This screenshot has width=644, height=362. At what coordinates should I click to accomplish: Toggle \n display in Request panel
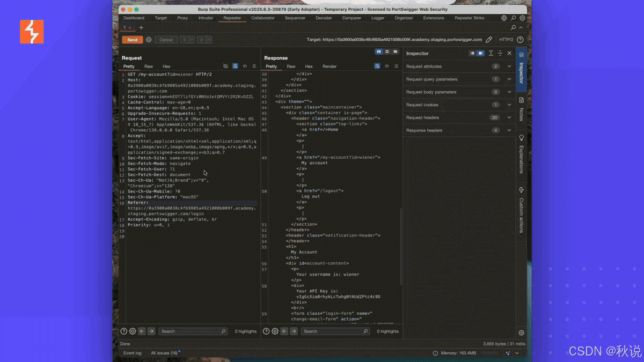pyautogui.click(x=245, y=66)
